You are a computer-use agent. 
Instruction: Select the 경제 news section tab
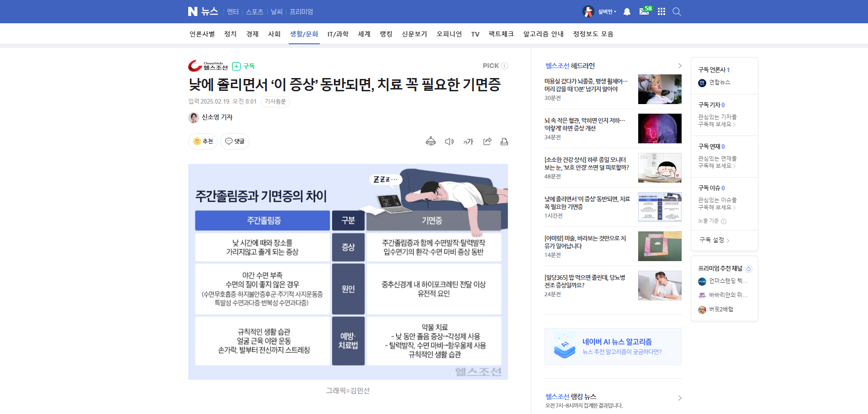252,34
